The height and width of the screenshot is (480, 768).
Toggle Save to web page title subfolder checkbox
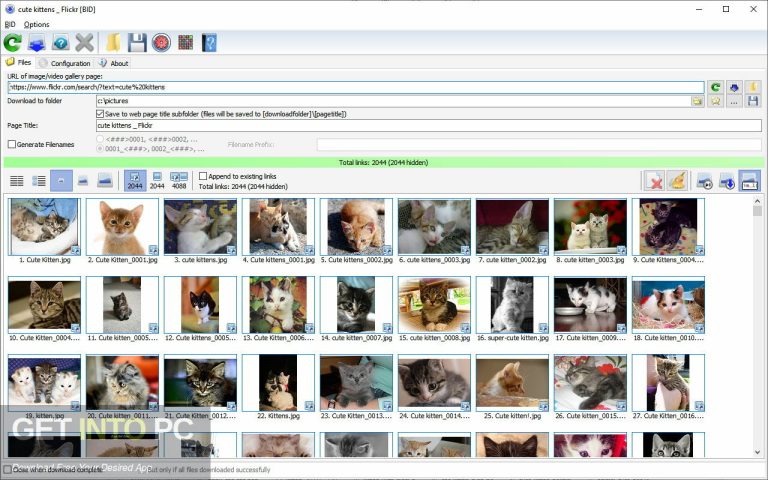coord(100,114)
